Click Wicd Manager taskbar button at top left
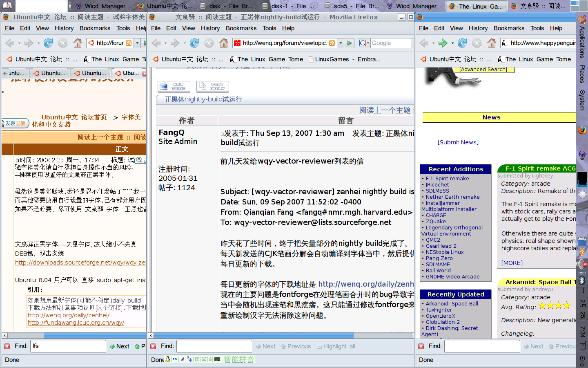This screenshot has height=368, width=588. click(x=101, y=6)
